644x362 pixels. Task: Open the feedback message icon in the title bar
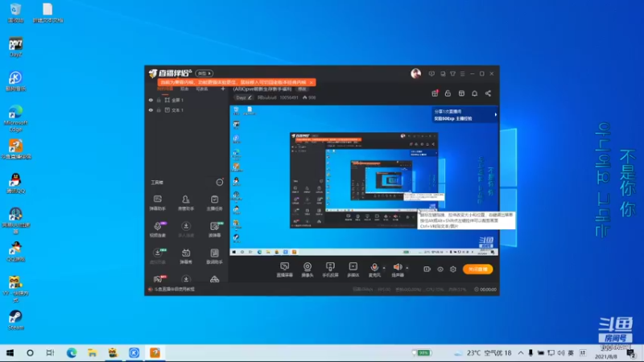431,74
